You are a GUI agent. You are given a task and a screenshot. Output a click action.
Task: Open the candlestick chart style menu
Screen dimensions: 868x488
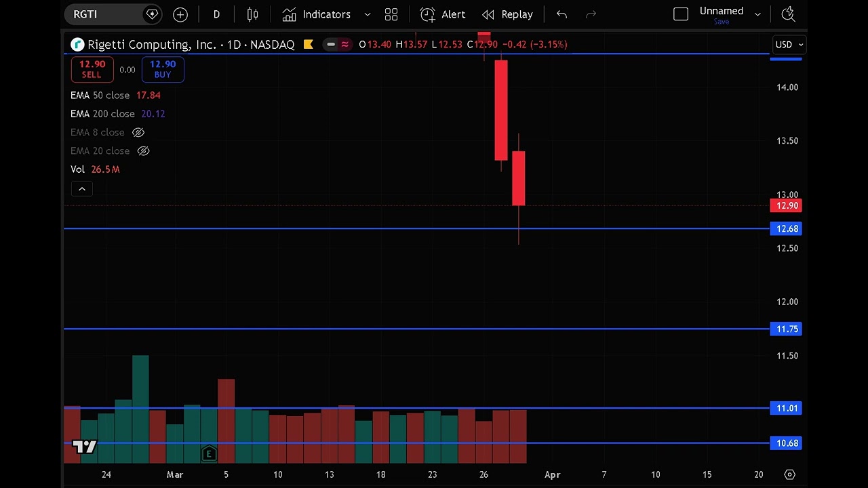252,14
